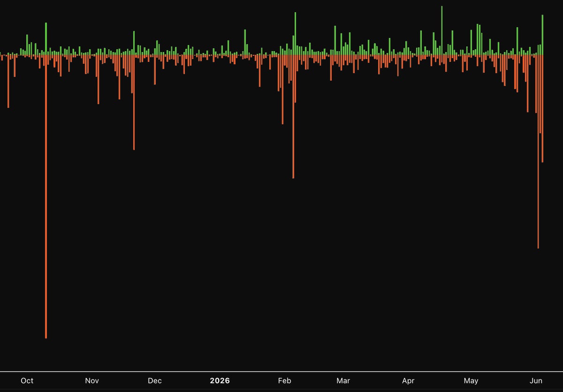Click the Feb label on time axis
Image resolution: width=563 pixels, height=392 pixels.
pos(285,381)
